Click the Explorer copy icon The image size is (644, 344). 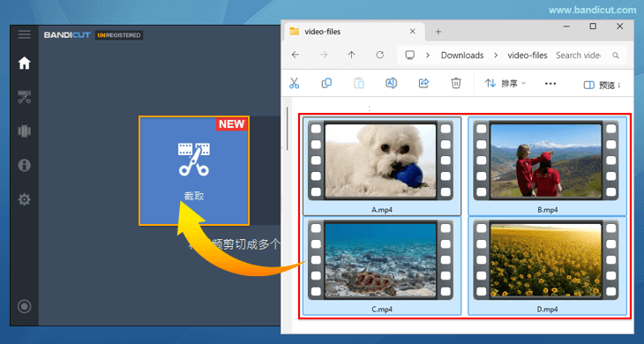[326, 83]
